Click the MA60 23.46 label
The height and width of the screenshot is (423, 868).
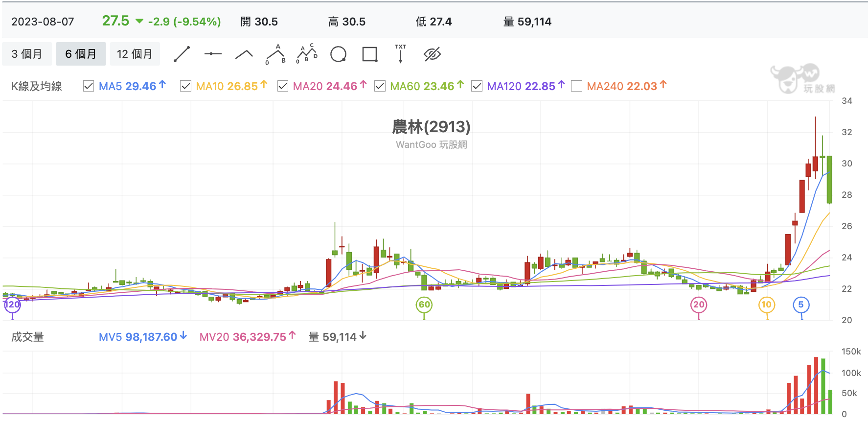[x=427, y=86]
